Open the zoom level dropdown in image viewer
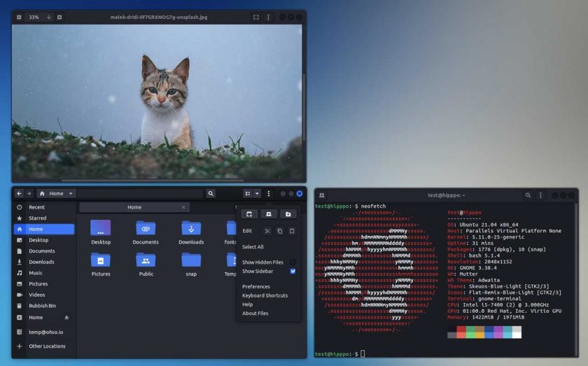 [49, 17]
